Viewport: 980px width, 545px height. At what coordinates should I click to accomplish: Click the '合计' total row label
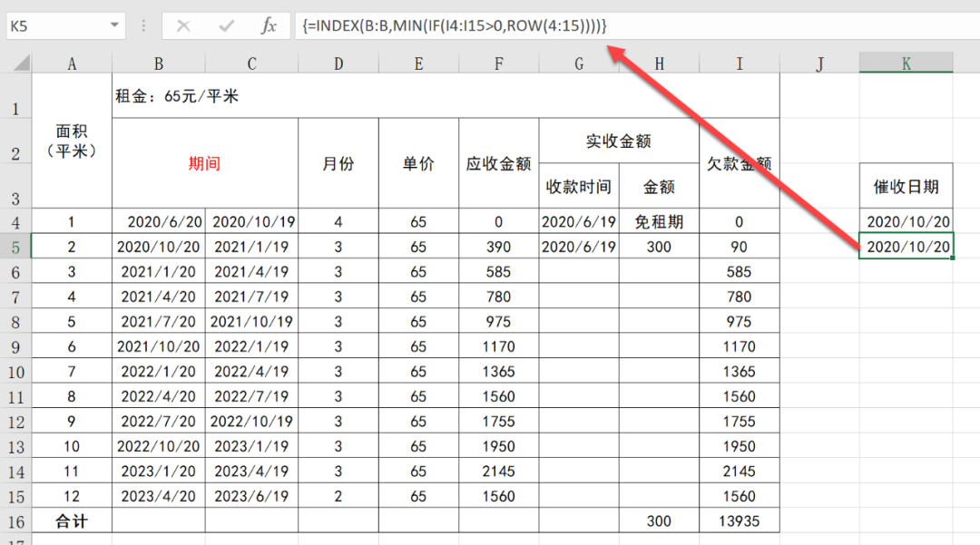(x=72, y=521)
